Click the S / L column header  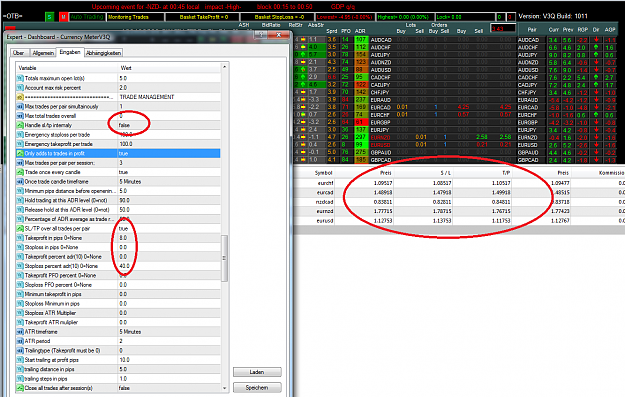[x=445, y=173]
